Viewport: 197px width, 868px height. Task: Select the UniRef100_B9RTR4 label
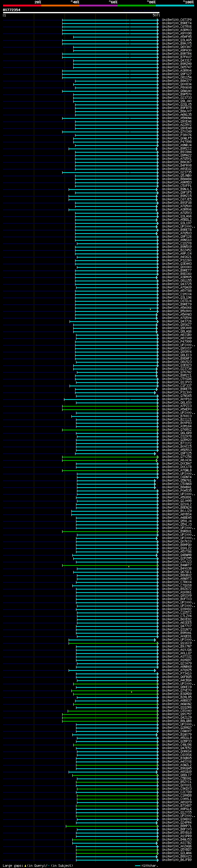tap(176, 54)
